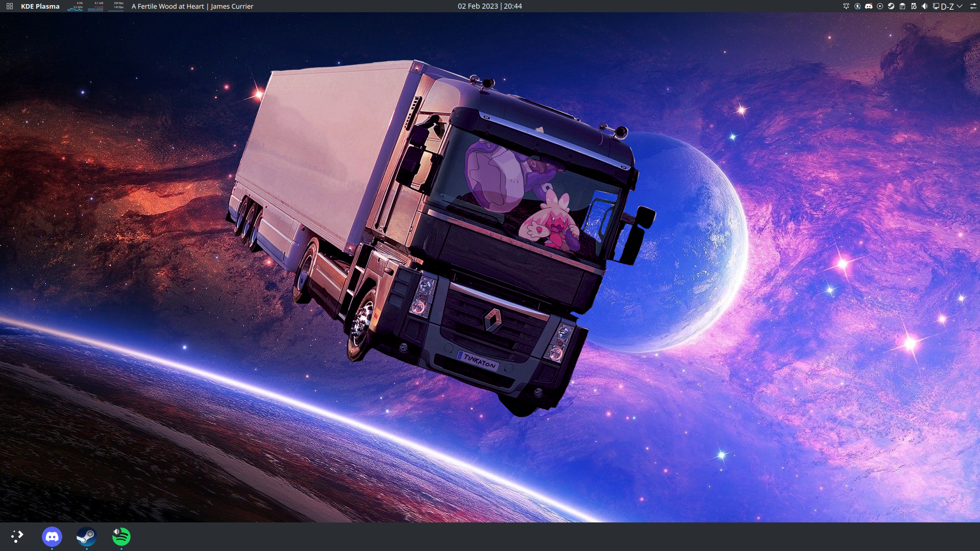Screen dimensions: 980x551
Task: Open the calendar from the date and time
Action: pyautogui.click(x=489, y=6)
